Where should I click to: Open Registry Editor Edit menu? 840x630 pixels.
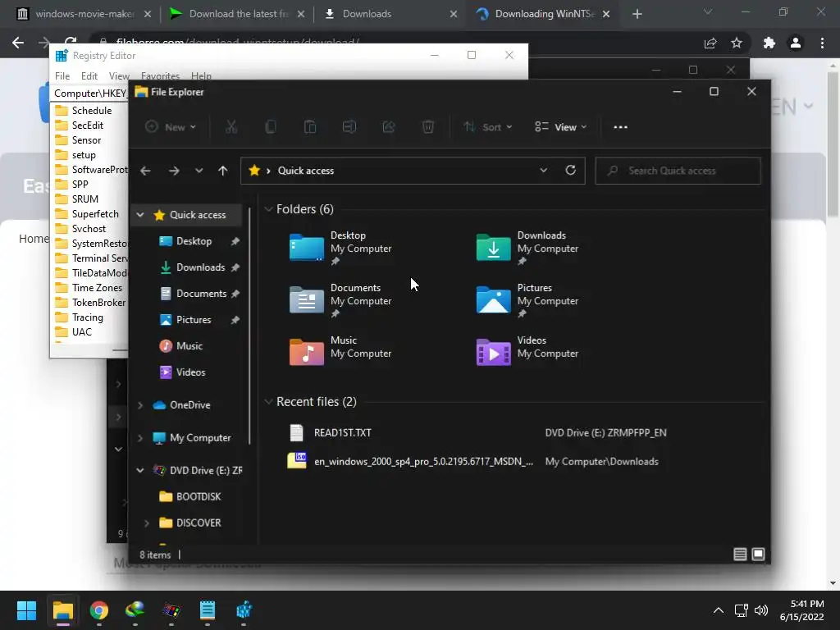tap(89, 76)
